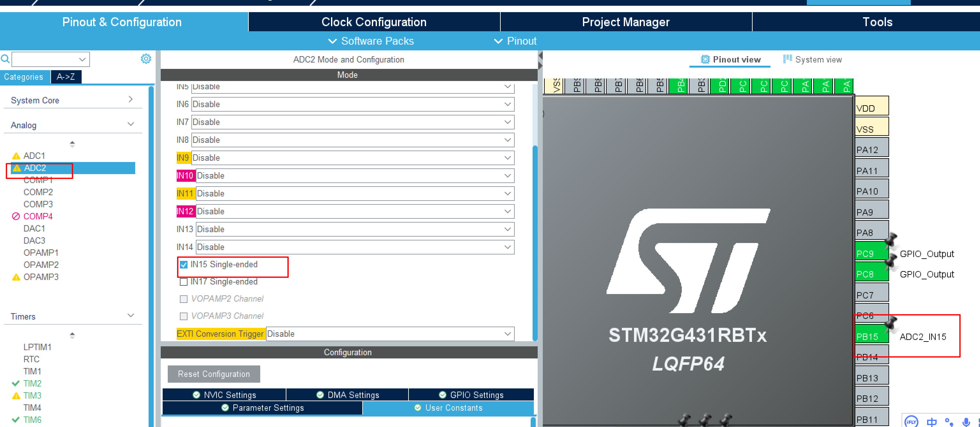
Task: Click Reset Configuration button
Action: (x=214, y=374)
